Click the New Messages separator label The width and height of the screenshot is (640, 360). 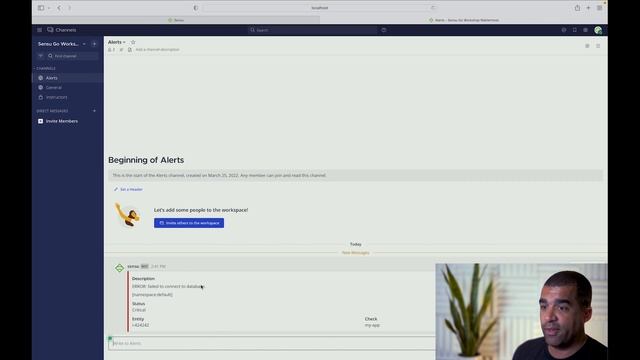coord(356,253)
